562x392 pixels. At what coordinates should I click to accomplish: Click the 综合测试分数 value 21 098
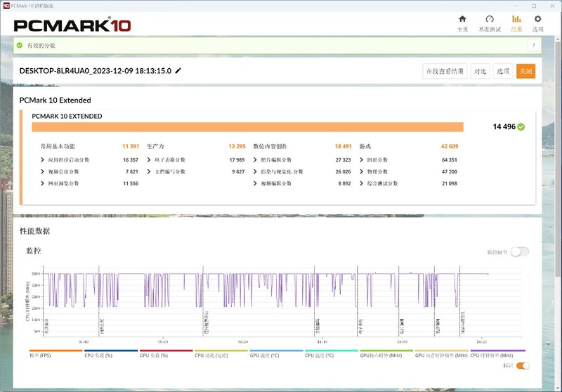pyautogui.click(x=450, y=183)
